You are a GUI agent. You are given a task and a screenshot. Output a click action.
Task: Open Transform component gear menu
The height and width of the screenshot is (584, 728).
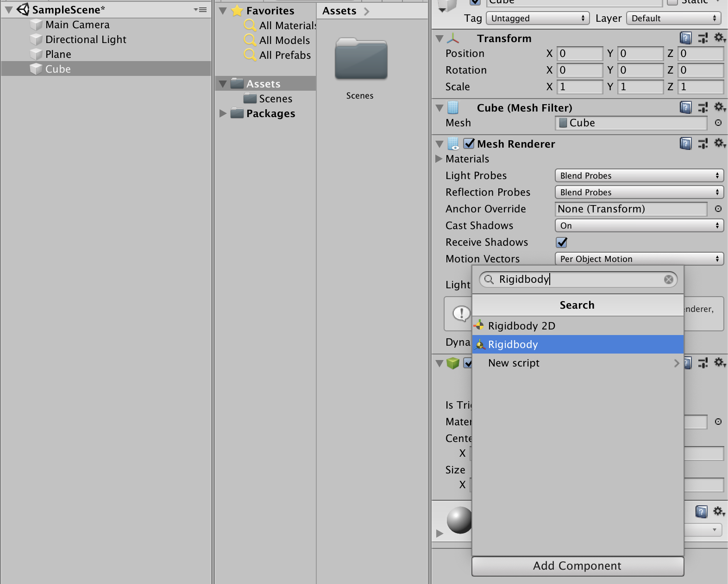coord(719,38)
